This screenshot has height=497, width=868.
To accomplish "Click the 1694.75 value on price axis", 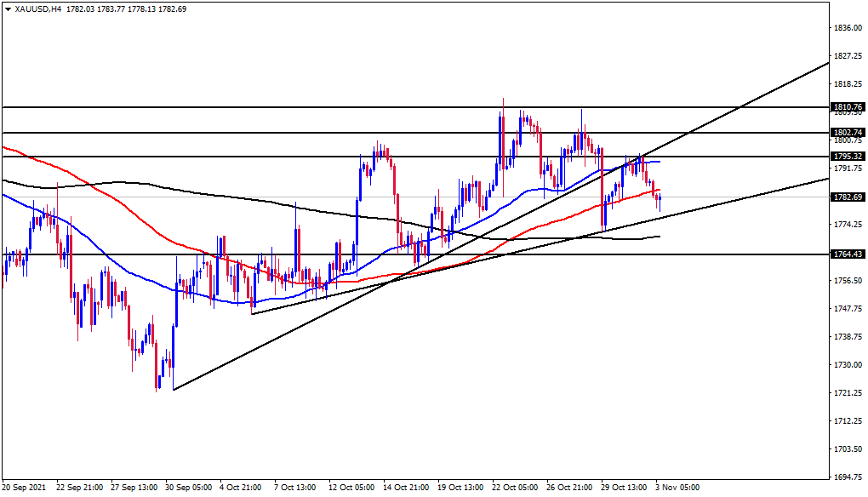I will coord(848,477).
